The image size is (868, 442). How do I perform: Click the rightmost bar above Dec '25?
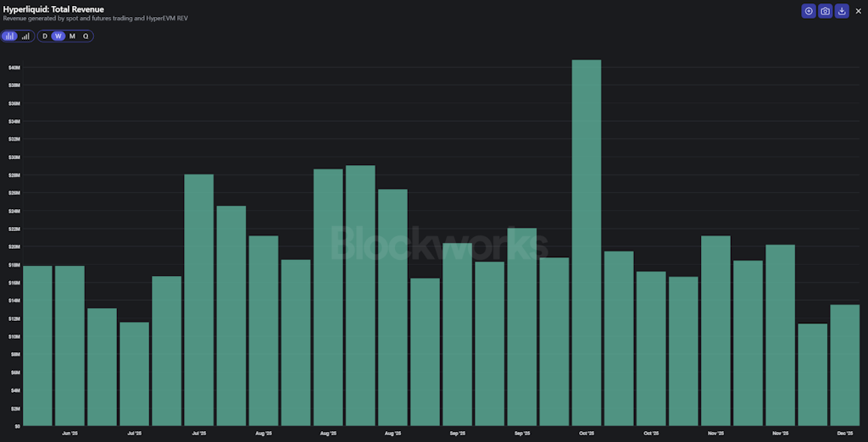point(844,365)
